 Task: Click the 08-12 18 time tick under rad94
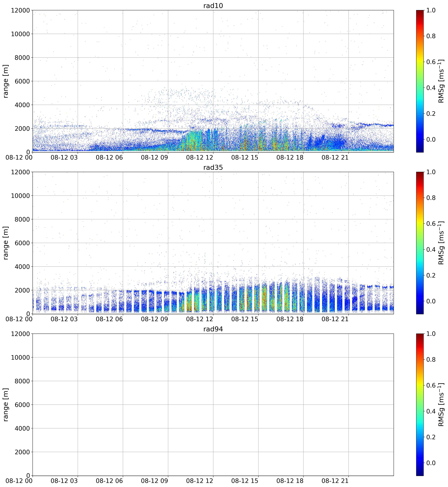290,481
